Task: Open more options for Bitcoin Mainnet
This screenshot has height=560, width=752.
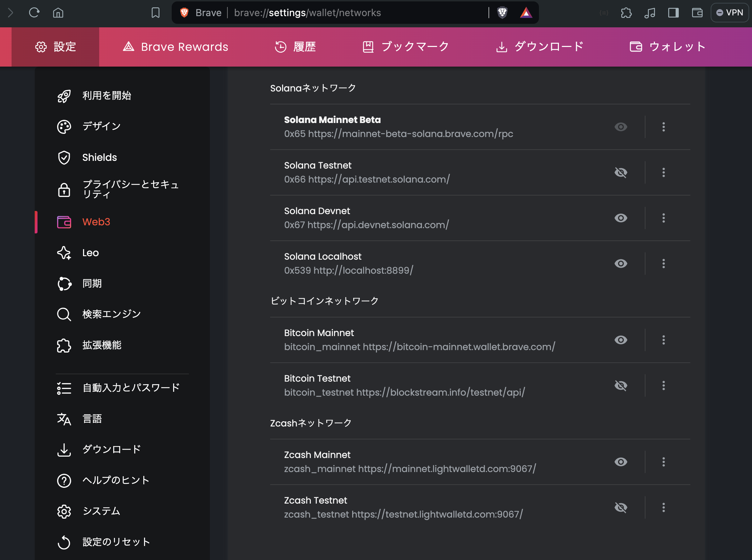Action: point(663,340)
